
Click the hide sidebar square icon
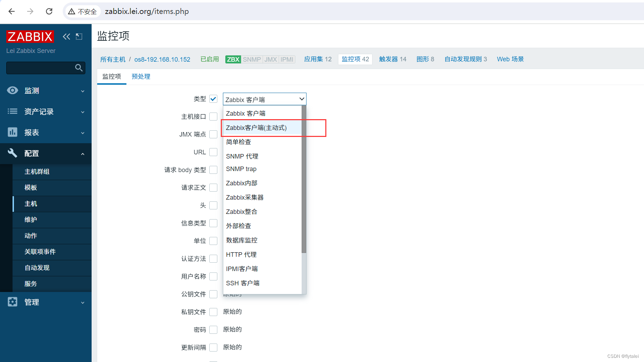(x=79, y=37)
